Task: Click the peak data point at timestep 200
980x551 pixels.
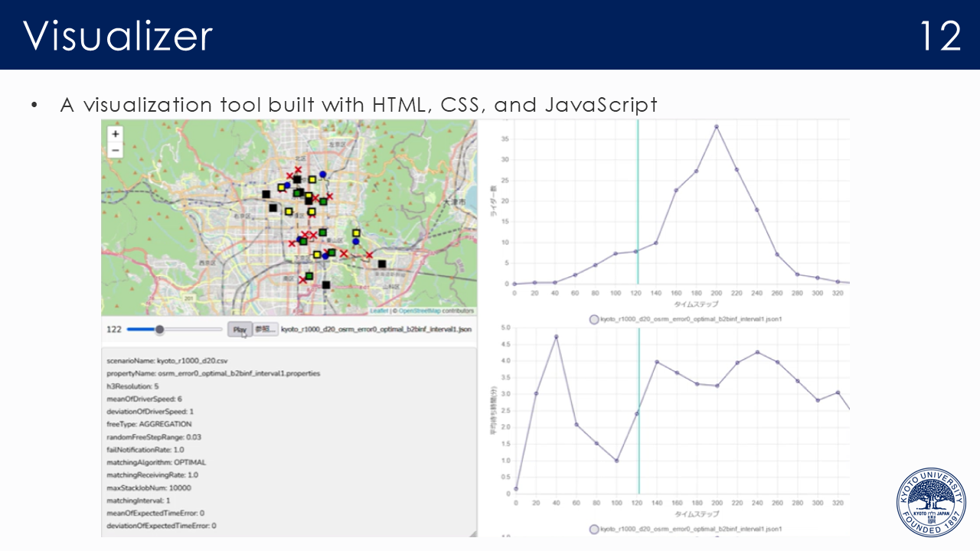Action: pos(717,126)
